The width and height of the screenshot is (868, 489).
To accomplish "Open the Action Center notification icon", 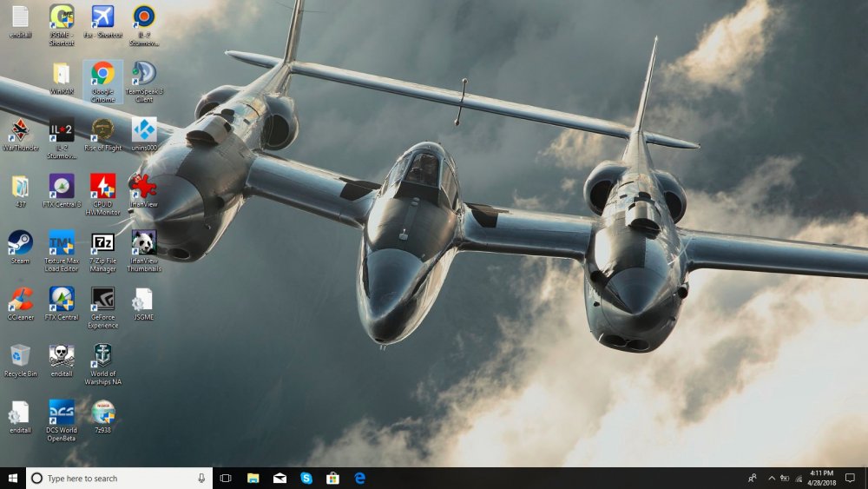I will [850, 478].
